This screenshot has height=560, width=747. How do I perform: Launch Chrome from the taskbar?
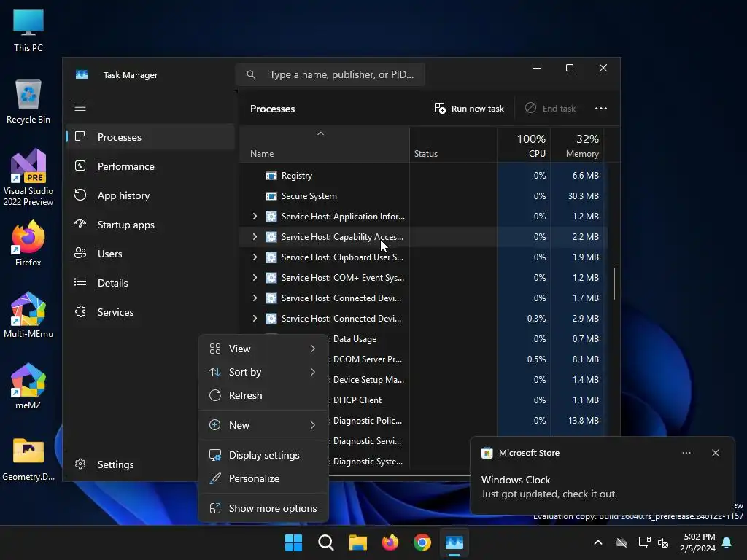[422, 542]
